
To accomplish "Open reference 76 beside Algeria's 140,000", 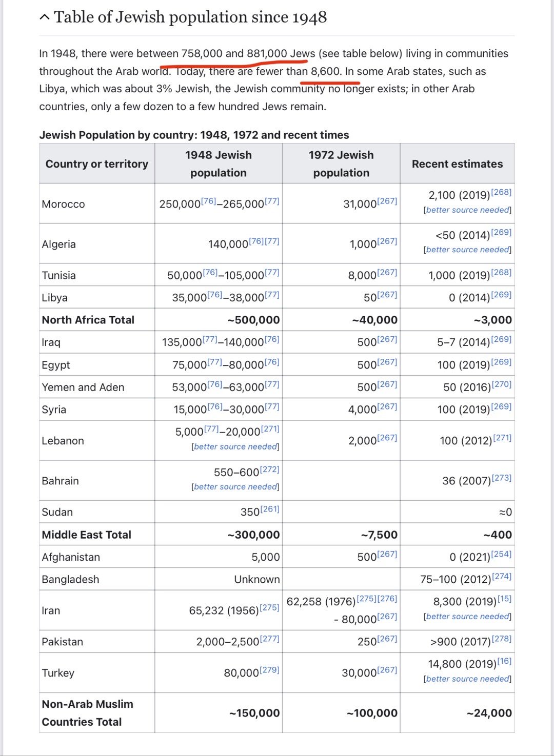I will tap(256, 241).
